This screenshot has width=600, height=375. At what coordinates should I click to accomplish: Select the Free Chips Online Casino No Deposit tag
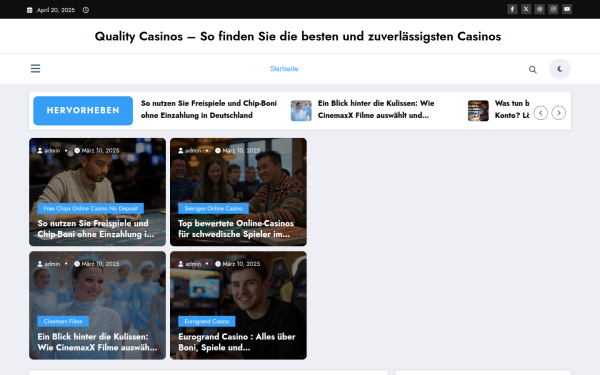point(90,209)
